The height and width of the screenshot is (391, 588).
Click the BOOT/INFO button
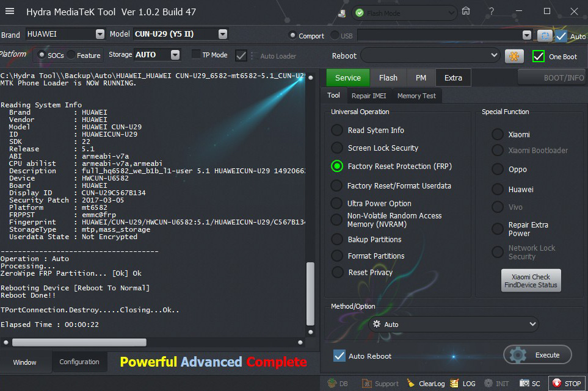point(551,77)
